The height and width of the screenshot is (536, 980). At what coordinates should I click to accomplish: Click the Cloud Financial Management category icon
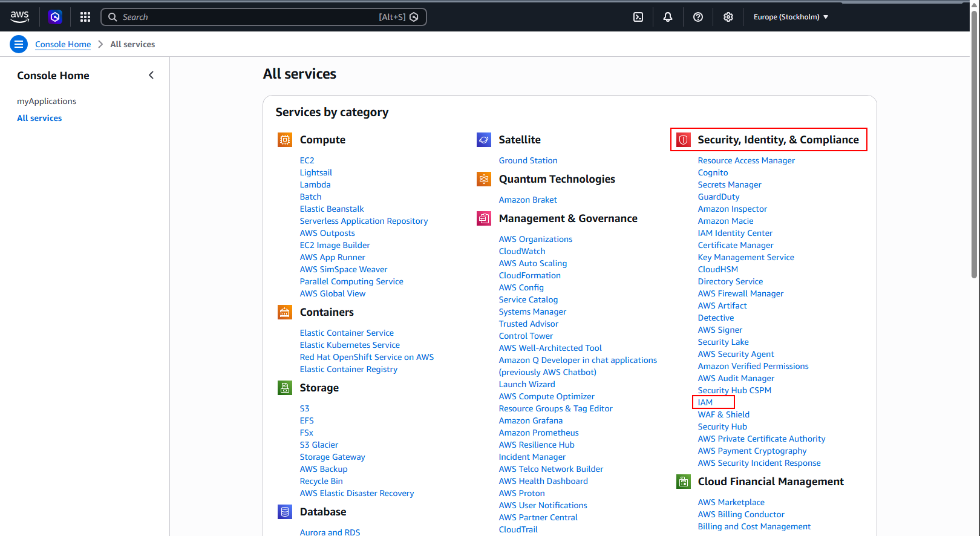[x=684, y=482]
